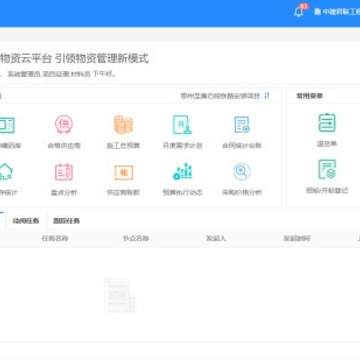Open the 盘点分析 pink calendar icon
The height and width of the screenshot is (360, 360).
pos(64,172)
